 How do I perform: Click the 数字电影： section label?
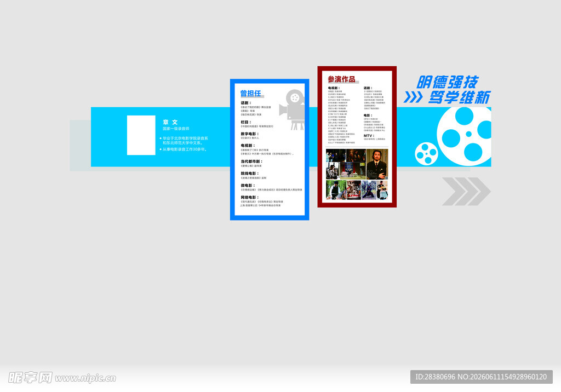coord(249,134)
